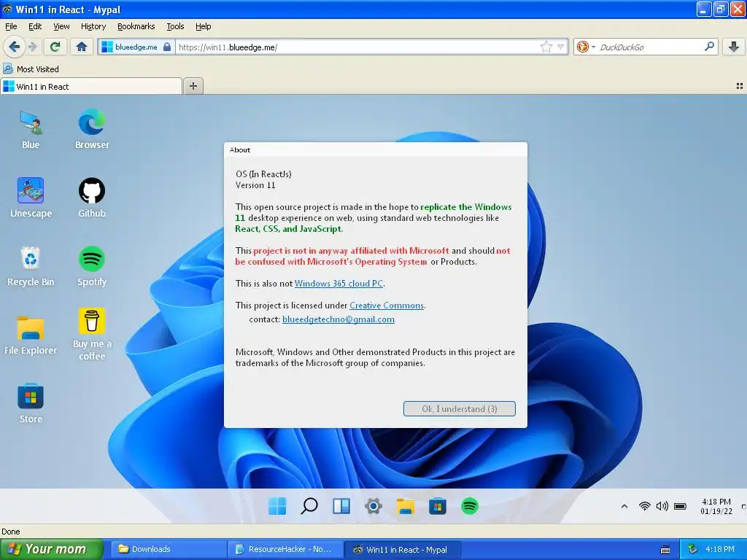Click the Win11 clock 4:18 PM 01/19/22
Image resolution: width=747 pixels, height=560 pixels.
[x=716, y=506]
